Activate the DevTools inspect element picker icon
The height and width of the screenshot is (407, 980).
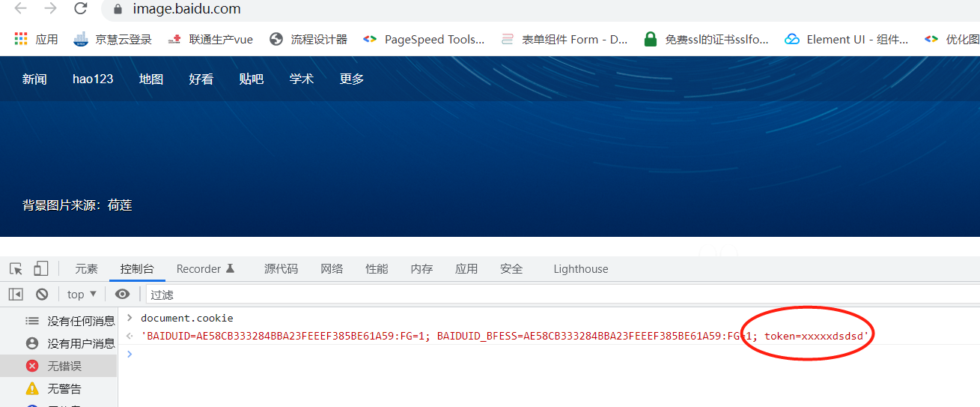16,269
